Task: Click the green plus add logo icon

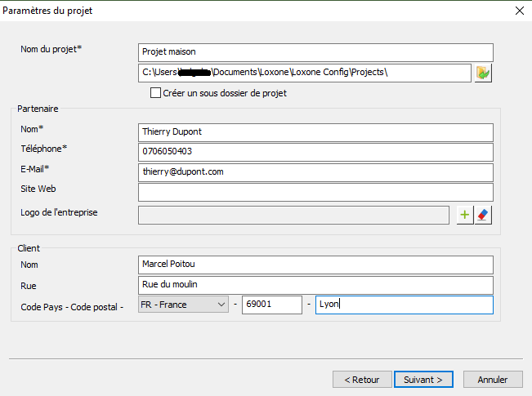Action: pyautogui.click(x=465, y=215)
